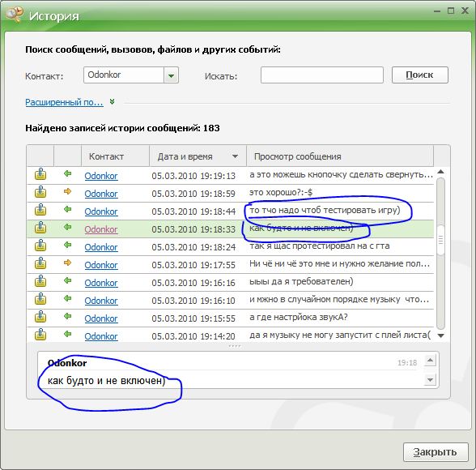
Task: Click message icon in the 19:14:20 row
Action: coord(40,335)
